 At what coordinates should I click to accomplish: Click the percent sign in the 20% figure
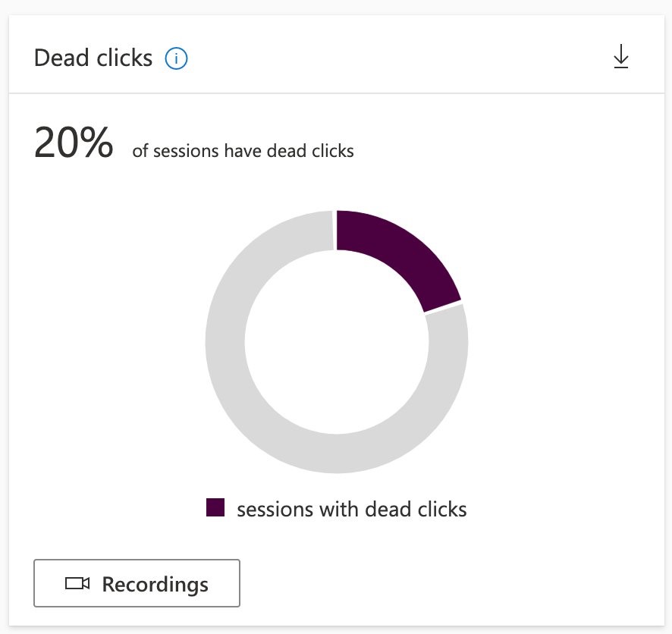96,143
